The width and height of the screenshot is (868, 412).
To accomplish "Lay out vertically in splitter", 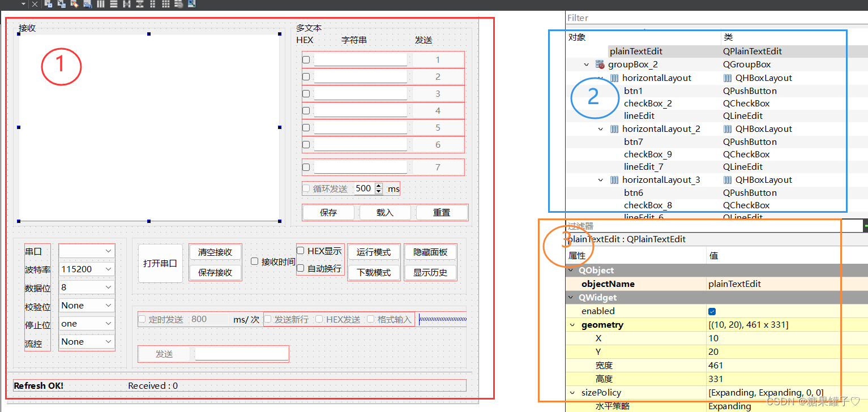I will point(139,3).
